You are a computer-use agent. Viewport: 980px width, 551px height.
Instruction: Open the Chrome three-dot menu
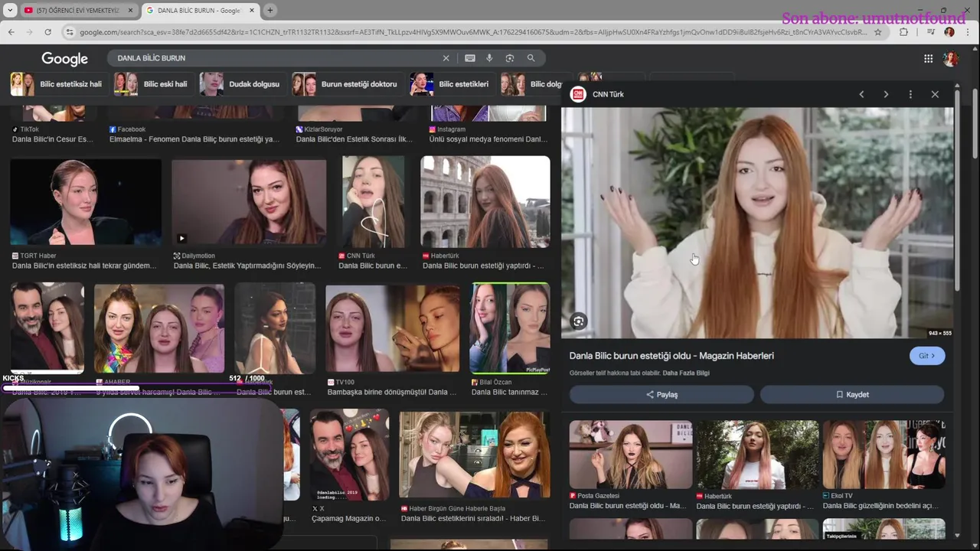click(969, 32)
